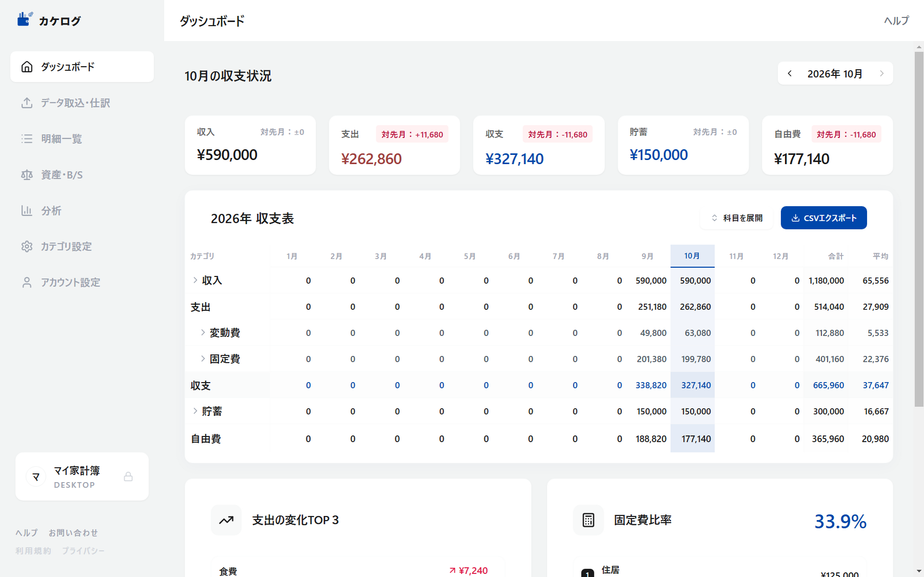The height and width of the screenshot is (577, 924).
Task: Open the 明細一覧 menu item
Action: tap(82, 138)
